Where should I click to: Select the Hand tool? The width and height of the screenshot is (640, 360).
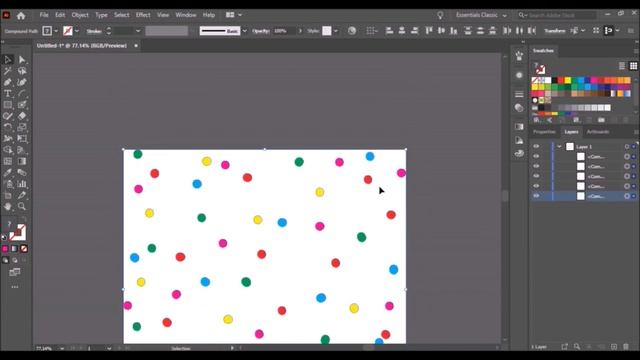pyautogui.click(x=7, y=207)
